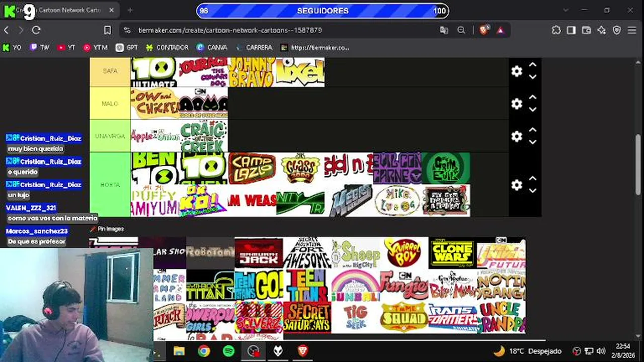This screenshot has width=644, height=362.
Task: Select the Camp Lazlo logo in BOSTA tier
Action: pos(252,168)
